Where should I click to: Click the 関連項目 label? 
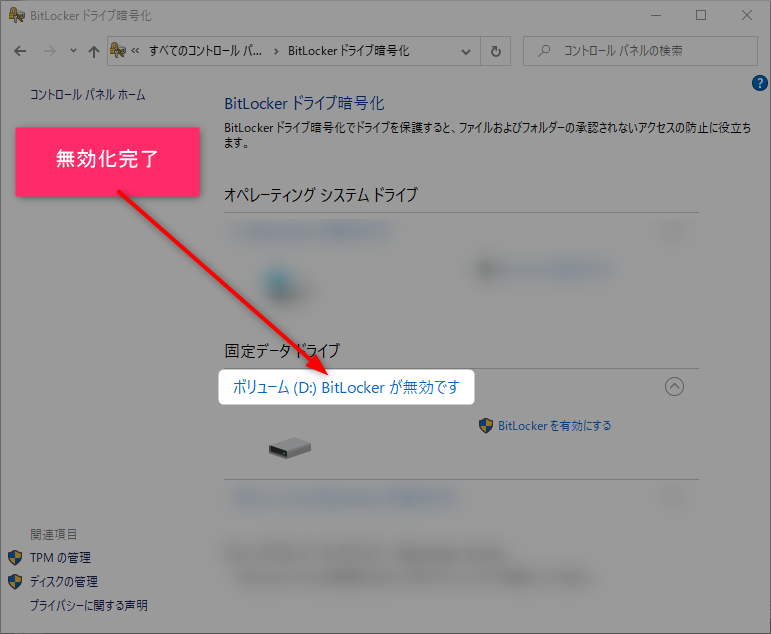click(x=54, y=534)
